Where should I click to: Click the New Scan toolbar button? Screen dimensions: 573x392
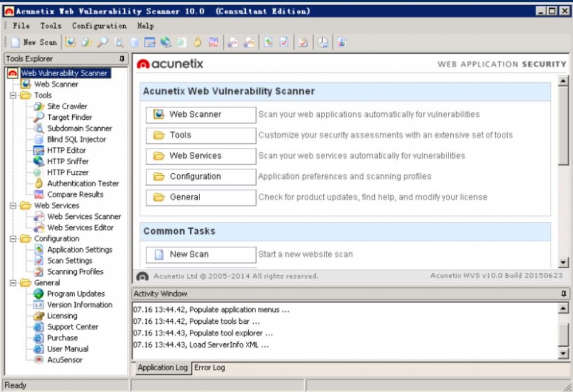34,42
